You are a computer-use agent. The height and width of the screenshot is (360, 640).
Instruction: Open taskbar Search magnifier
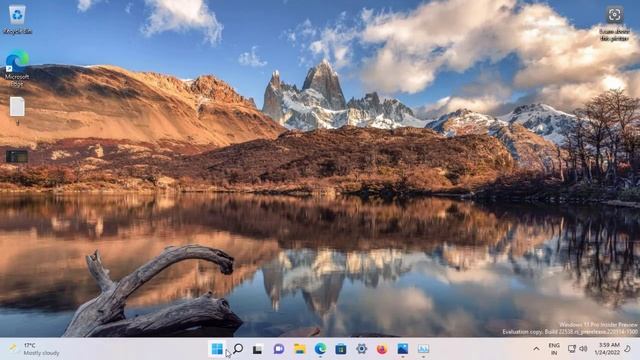tap(238, 349)
